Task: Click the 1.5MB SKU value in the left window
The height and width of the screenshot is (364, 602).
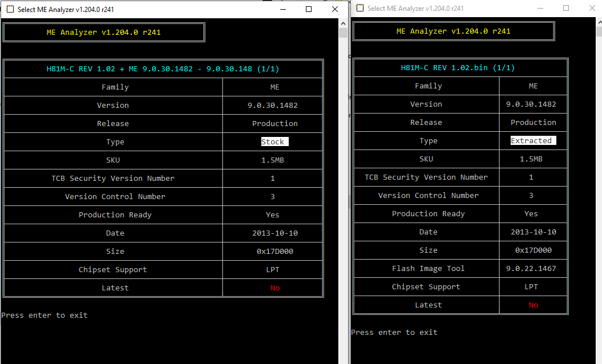Action: tap(273, 160)
